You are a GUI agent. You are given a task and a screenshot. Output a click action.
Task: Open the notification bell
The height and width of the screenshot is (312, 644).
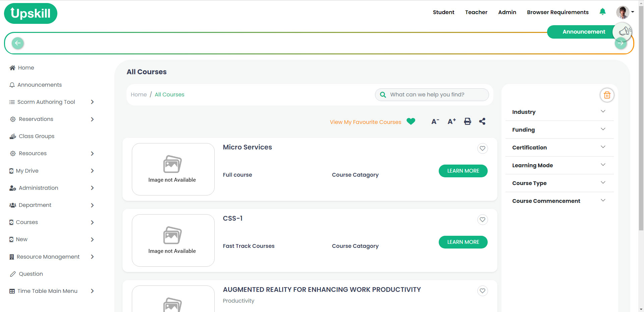pyautogui.click(x=602, y=12)
